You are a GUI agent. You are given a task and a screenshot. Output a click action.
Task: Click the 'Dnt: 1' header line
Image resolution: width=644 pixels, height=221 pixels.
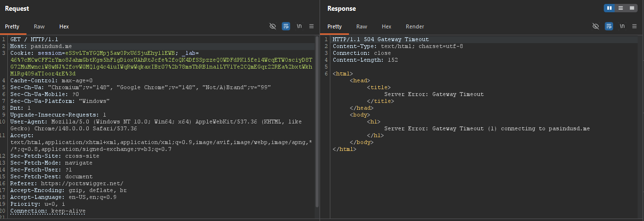tap(21, 108)
